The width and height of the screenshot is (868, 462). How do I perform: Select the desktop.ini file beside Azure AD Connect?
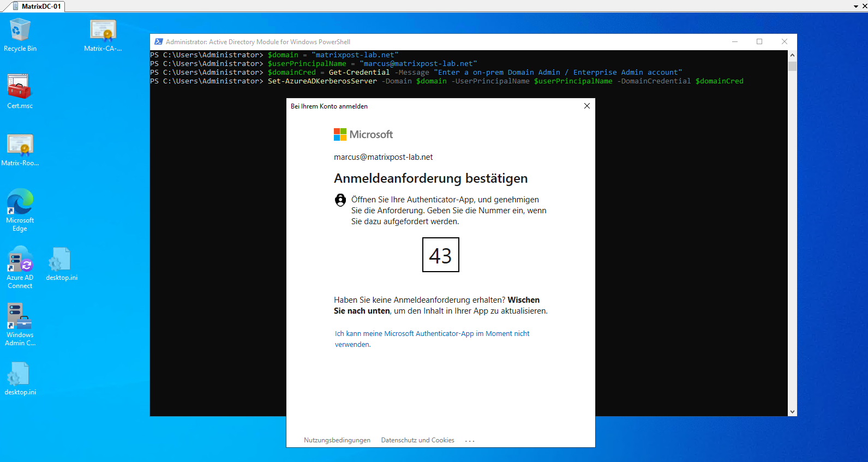tap(62, 264)
